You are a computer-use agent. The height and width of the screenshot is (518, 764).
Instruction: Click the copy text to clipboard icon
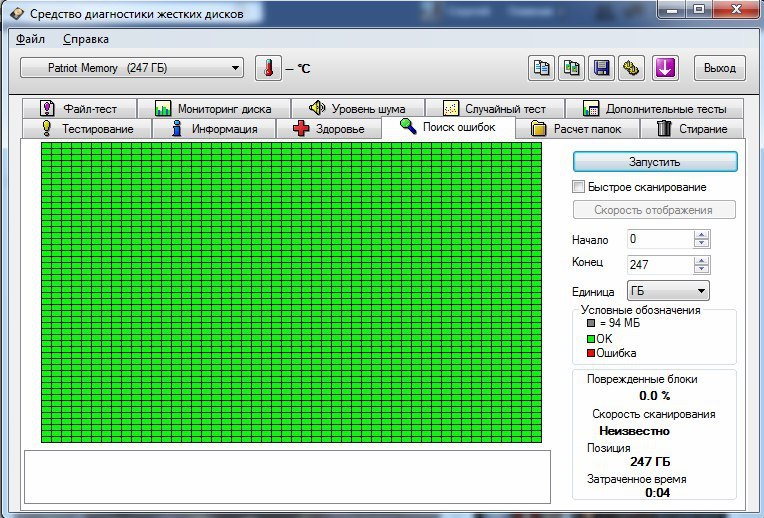coord(542,68)
